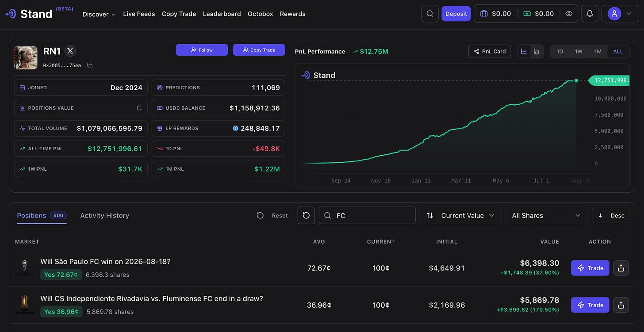Screen dimensions: 644x332
Task: Click the São Paulo FC market logo
Action: pos(25,268)
